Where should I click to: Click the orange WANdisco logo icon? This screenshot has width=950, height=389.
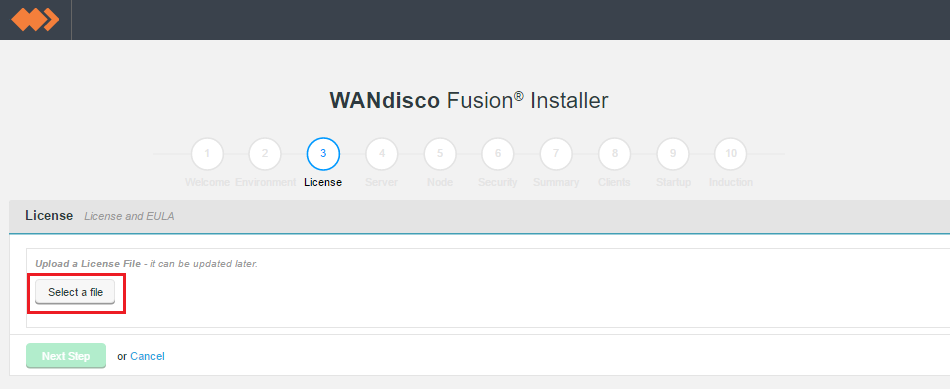[x=35, y=19]
